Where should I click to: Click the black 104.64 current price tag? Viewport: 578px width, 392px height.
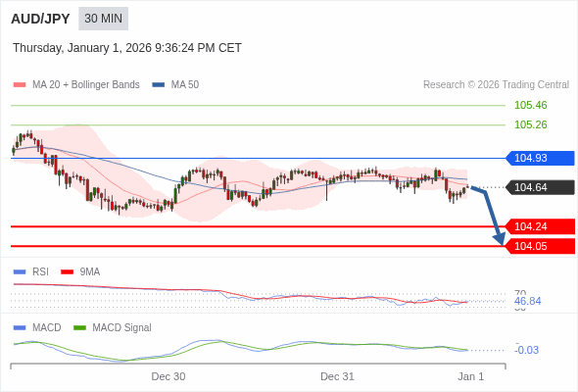click(540, 187)
